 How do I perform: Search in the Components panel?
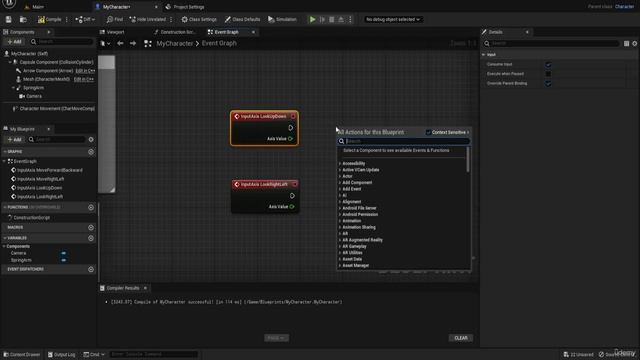click(x=61, y=42)
